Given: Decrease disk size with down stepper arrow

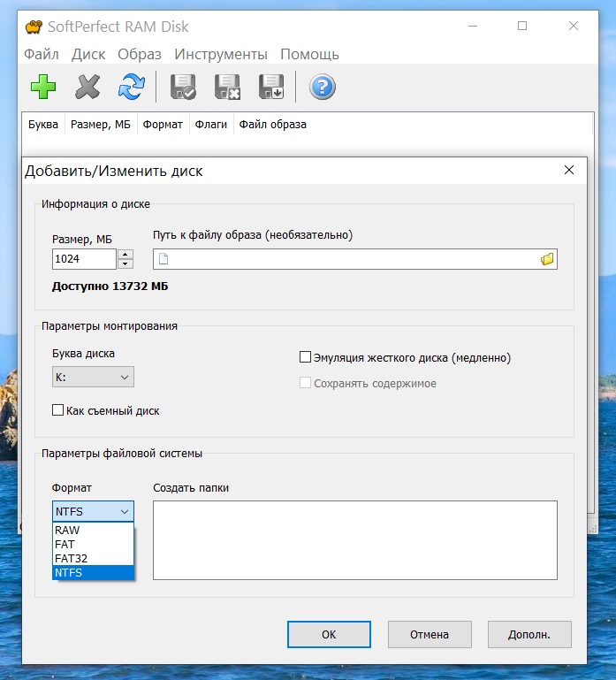Looking at the screenshot, I should (x=125, y=264).
